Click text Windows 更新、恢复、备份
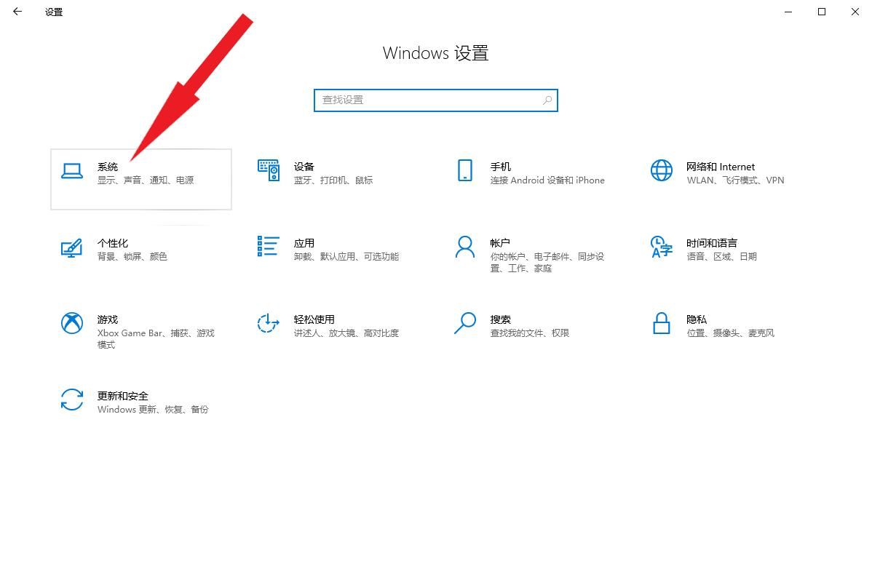 [x=153, y=409]
